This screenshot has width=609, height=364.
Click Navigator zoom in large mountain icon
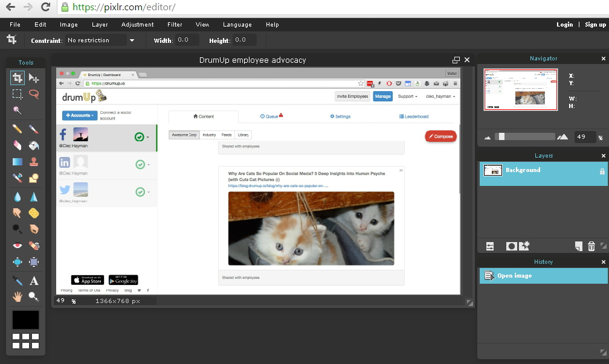tap(562, 136)
